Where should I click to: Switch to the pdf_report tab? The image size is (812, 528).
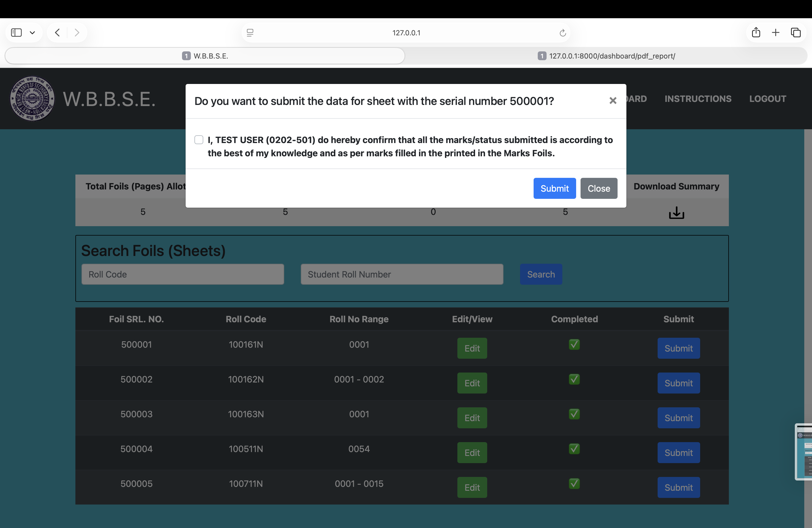606,56
